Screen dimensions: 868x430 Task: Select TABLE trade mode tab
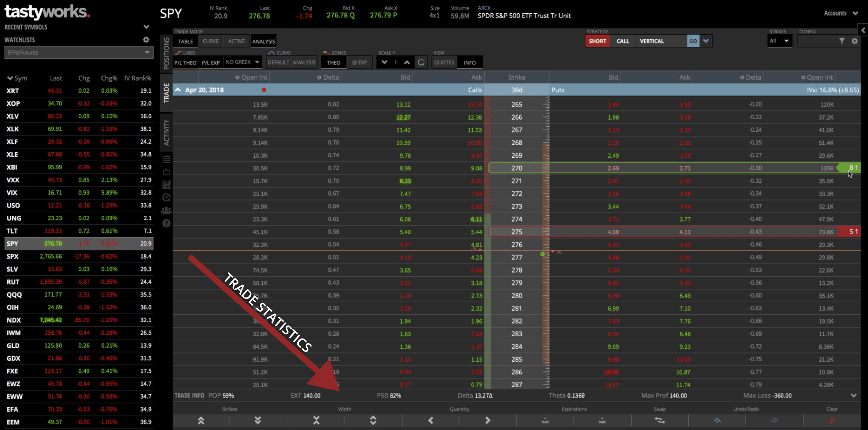(x=186, y=41)
